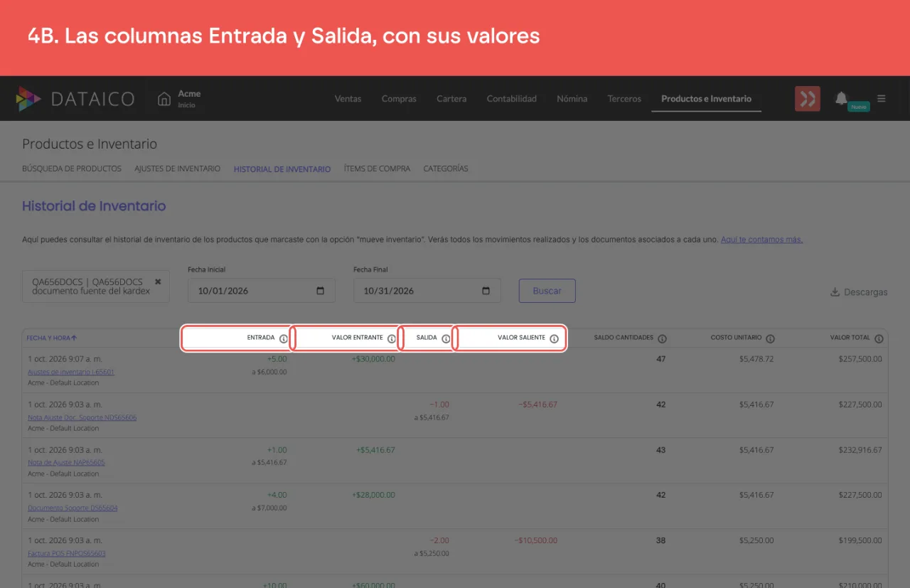Click the Buscar button
Viewport: 910px width, 588px height.
pos(547,291)
